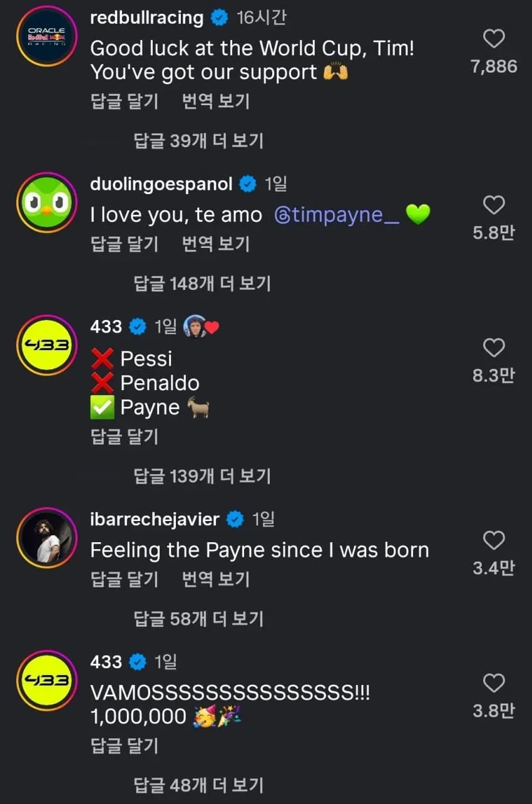The width and height of the screenshot is (532, 804).
Task: Reply to 433's Payne goat comment
Action: (x=125, y=436)
